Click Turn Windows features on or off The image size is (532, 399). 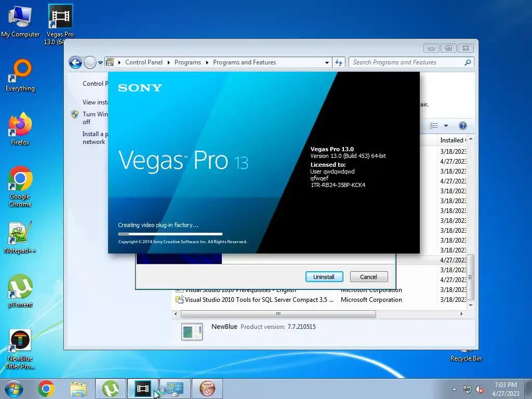coord(95,118)
